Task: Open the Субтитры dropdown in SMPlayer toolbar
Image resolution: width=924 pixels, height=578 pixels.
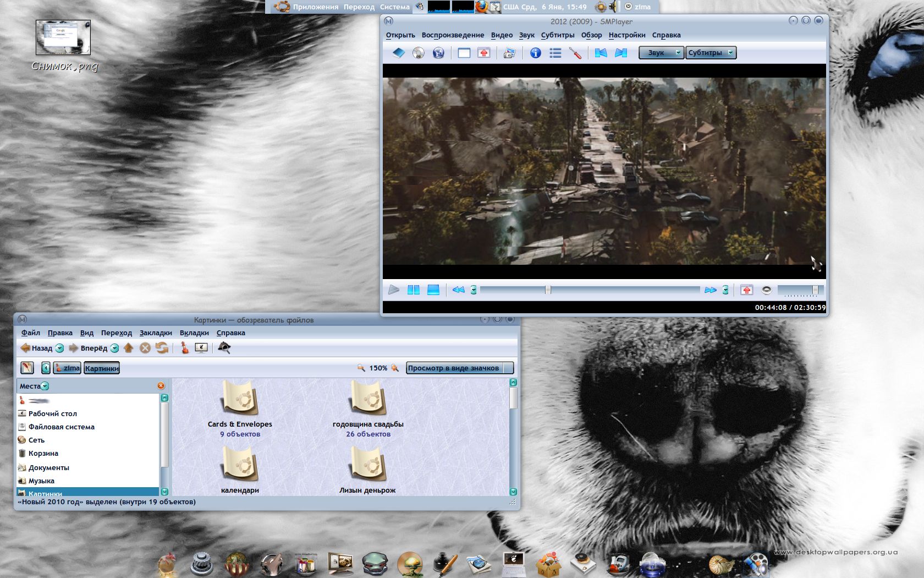Action: click(x=711, y=53)
